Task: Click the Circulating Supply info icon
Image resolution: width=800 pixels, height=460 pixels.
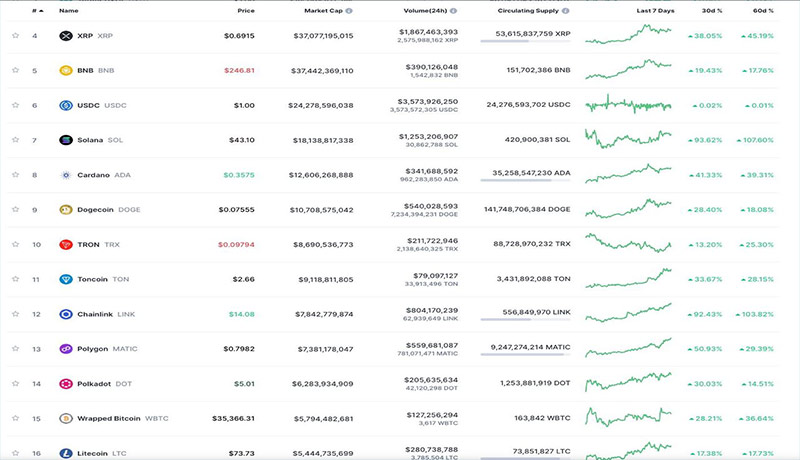Action: tap(565, 10)
